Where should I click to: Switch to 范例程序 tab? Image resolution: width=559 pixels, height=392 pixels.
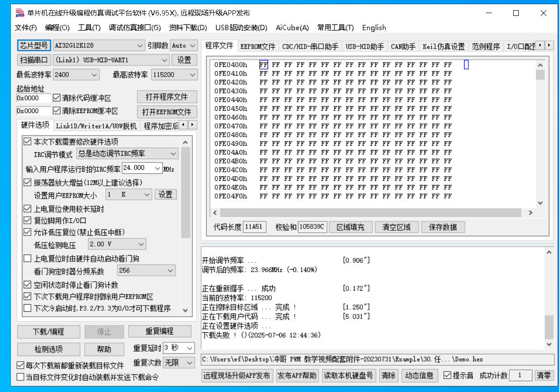click(486, 47)
